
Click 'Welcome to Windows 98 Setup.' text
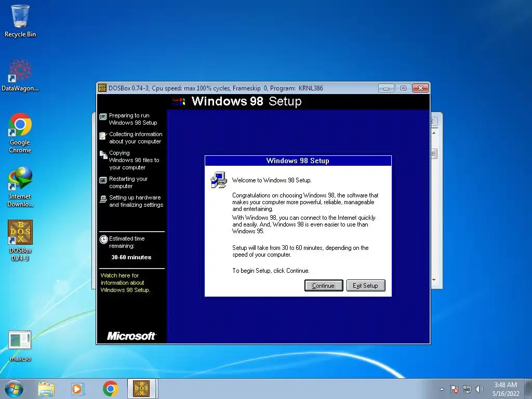[272, 180]
